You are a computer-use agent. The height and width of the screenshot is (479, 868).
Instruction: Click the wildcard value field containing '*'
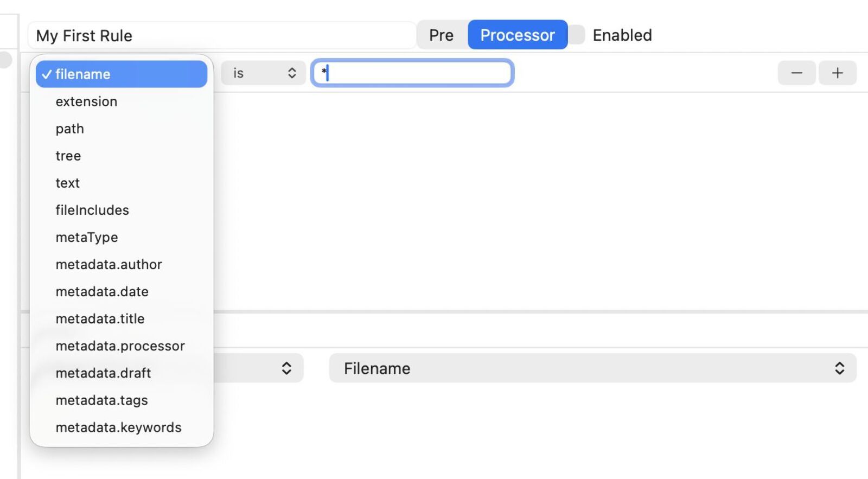click(412, 73)
